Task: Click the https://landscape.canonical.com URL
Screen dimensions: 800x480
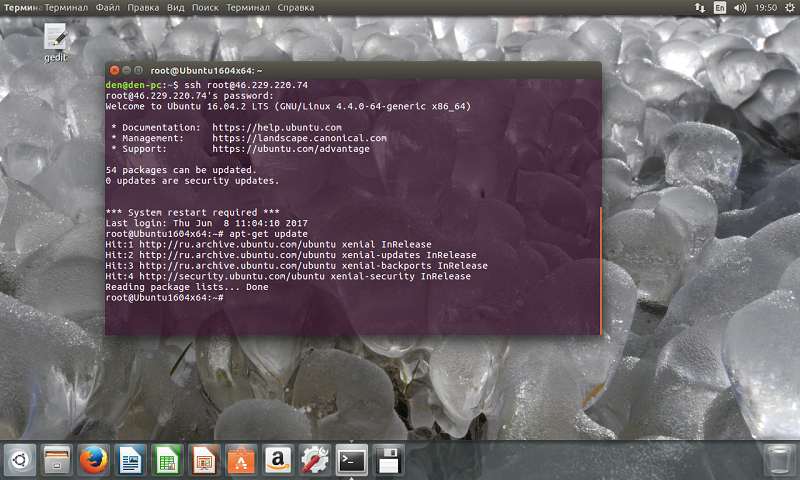Action: (x=299, y=138)
